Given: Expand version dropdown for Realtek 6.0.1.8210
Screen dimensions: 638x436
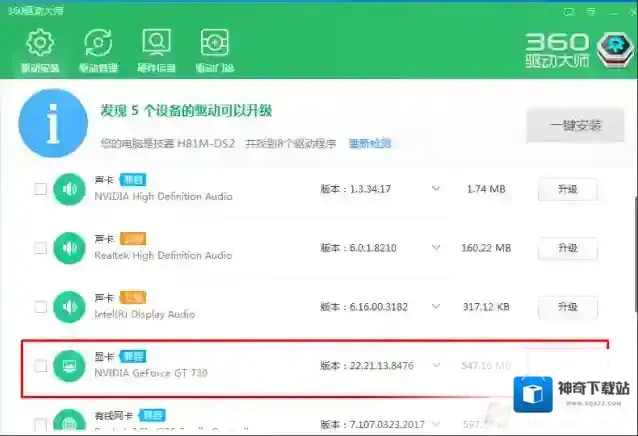Looking at the screenshot, I should click(x=435, y=247).
